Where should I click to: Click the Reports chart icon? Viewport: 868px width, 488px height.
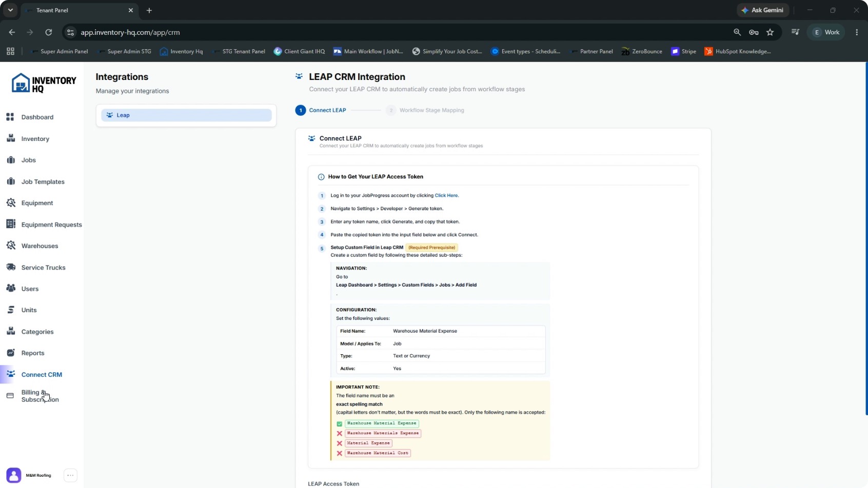click(10, 353)
